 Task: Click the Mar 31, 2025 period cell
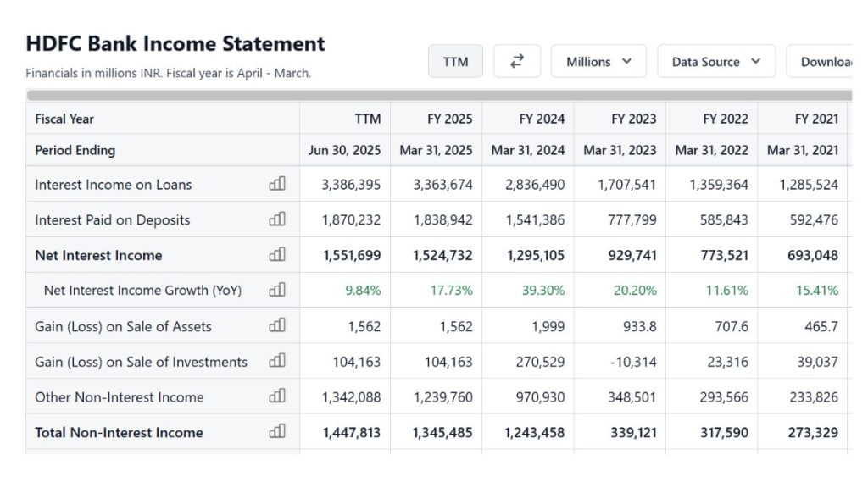coord(437,150)
